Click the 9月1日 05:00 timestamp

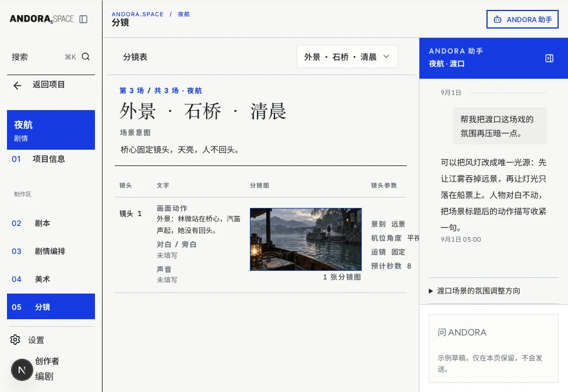[461, 239]
